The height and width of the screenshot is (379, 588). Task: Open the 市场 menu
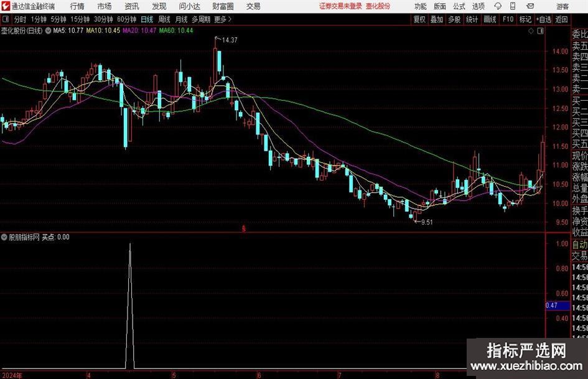click(x=105, y=6)
